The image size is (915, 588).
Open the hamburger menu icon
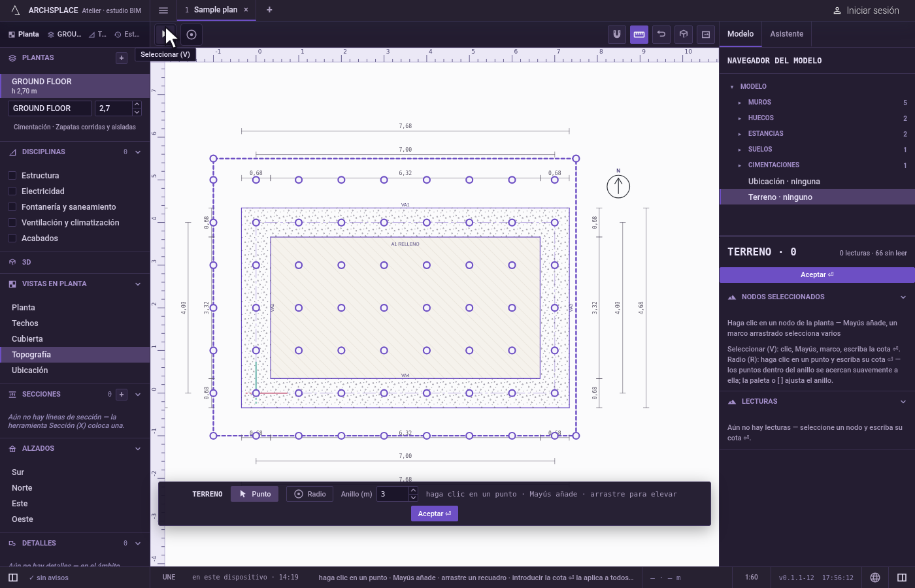pos(163,10)
